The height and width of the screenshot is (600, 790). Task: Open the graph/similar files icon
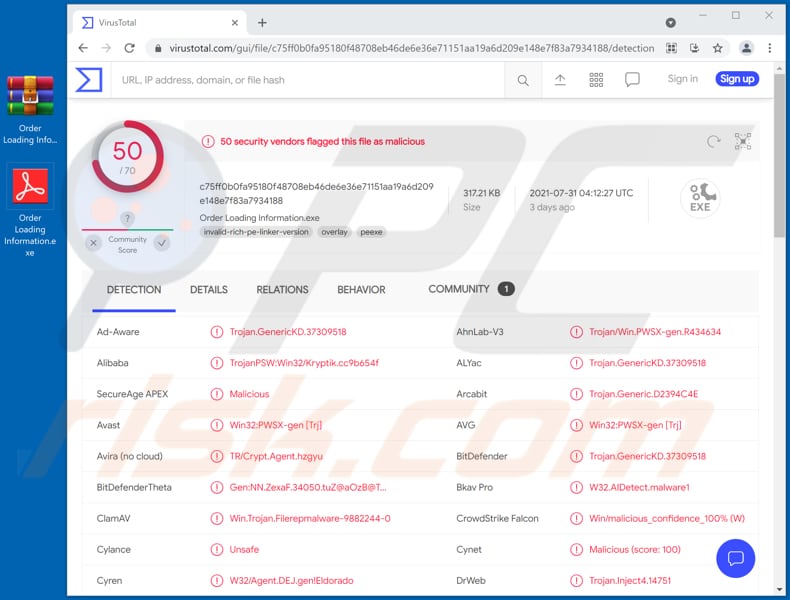pos(743,142)
